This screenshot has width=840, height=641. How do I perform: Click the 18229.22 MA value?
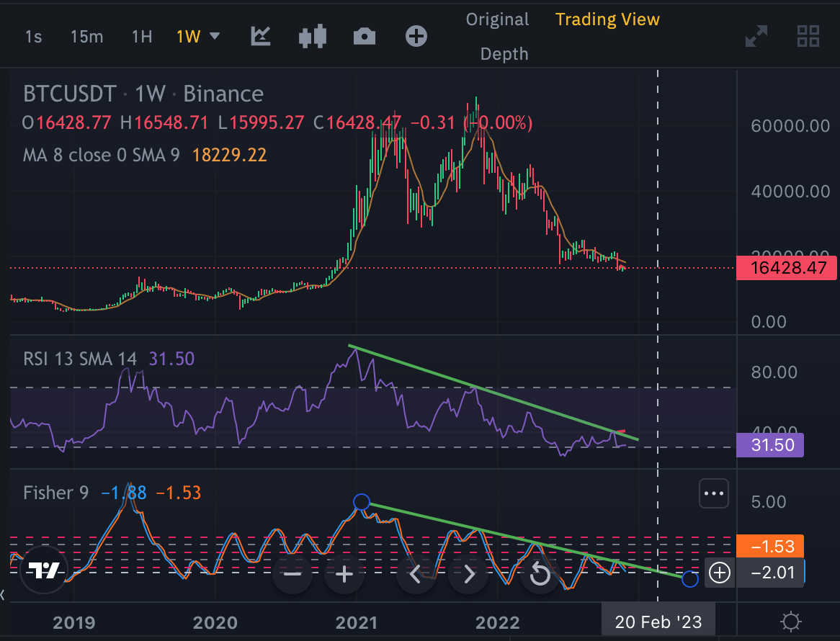(x=229, y=156)
